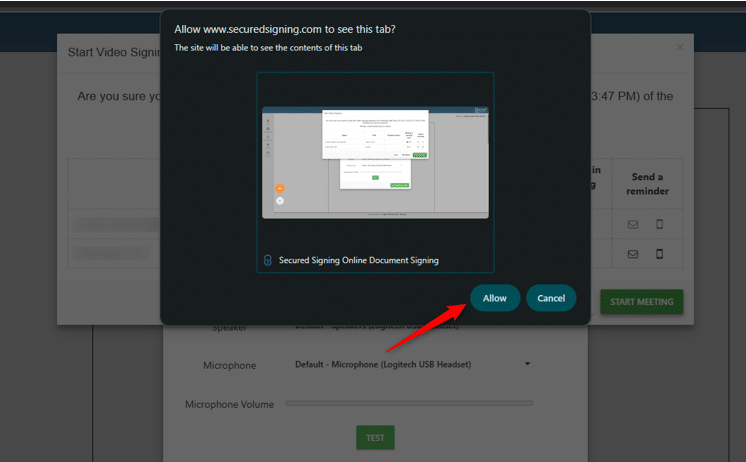Click first row SMS reminder phone icon
Viewport: 746px width, 462px height.
(660, 225)
